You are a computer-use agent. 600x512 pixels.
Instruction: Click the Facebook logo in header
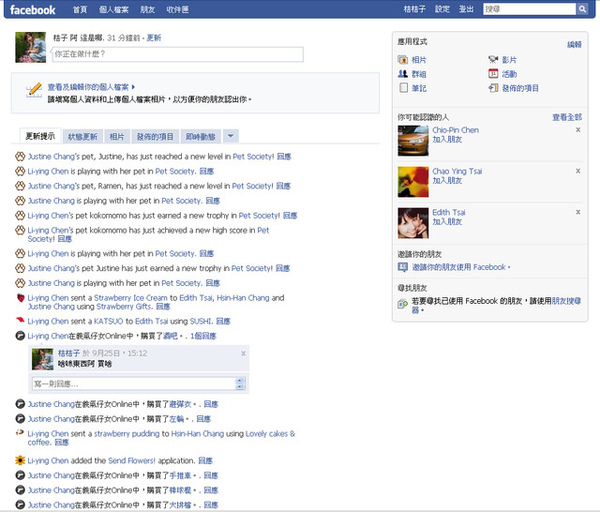(x=33, y=10)
